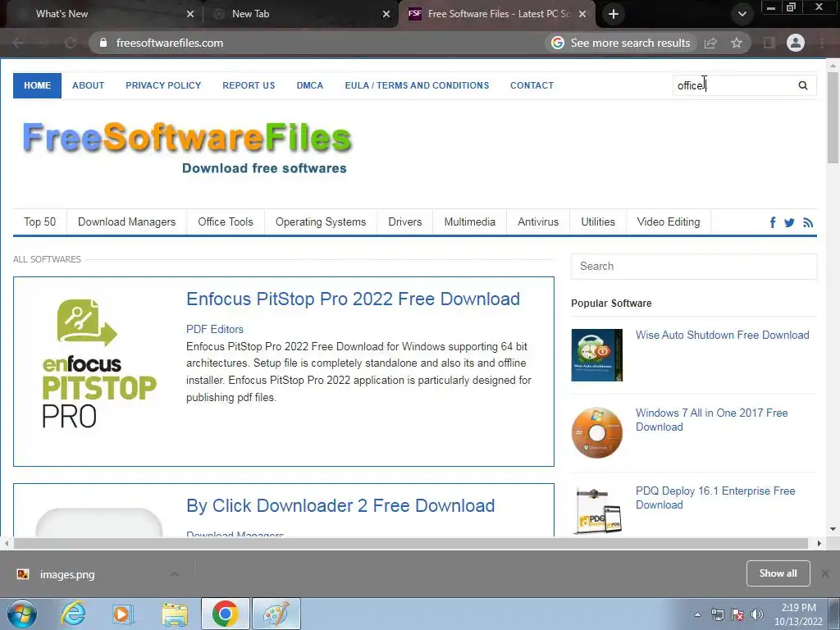The height and width of the screenshot is (630, 840).
Task: Open the PRIVACY POLICY page
Action: click(x=163, y=85)
